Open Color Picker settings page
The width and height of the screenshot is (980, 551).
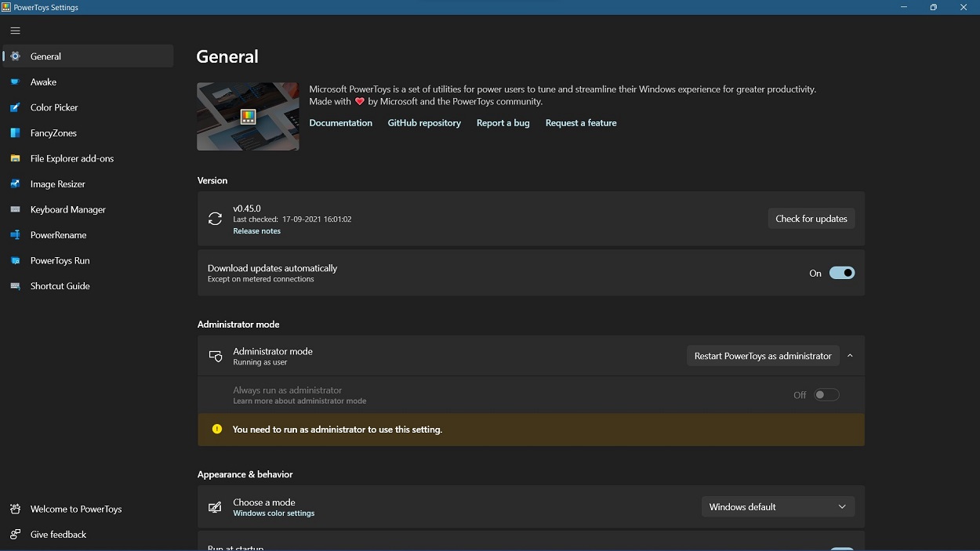tap(87, 107)
